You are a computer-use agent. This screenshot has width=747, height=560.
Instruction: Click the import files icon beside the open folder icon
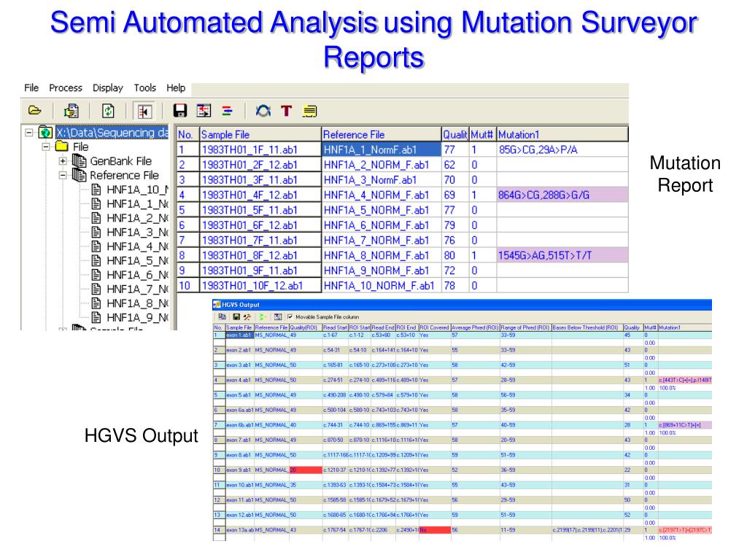tap(71, 111)
